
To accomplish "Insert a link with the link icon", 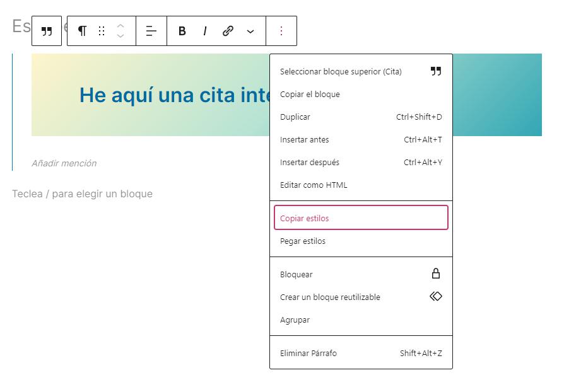I will (228, 31).
